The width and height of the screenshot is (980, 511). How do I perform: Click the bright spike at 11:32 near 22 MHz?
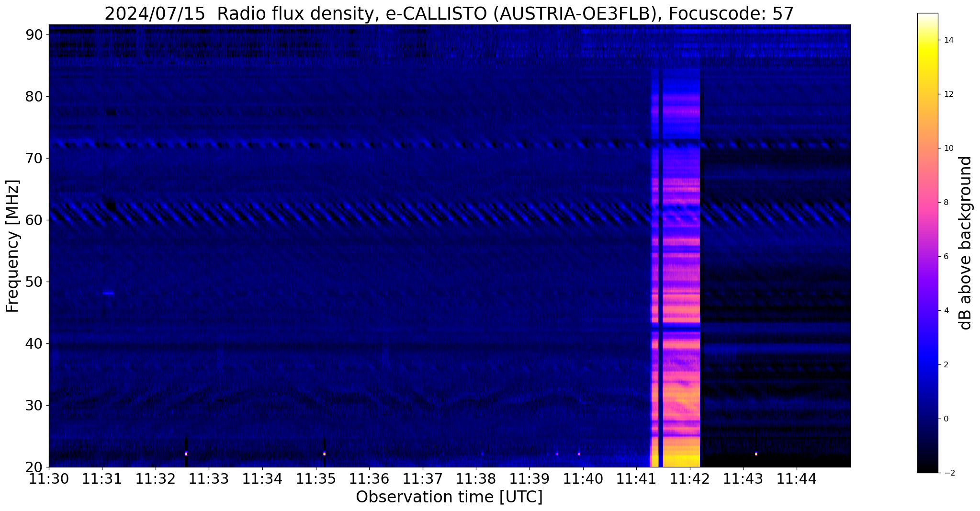(186, 454)
